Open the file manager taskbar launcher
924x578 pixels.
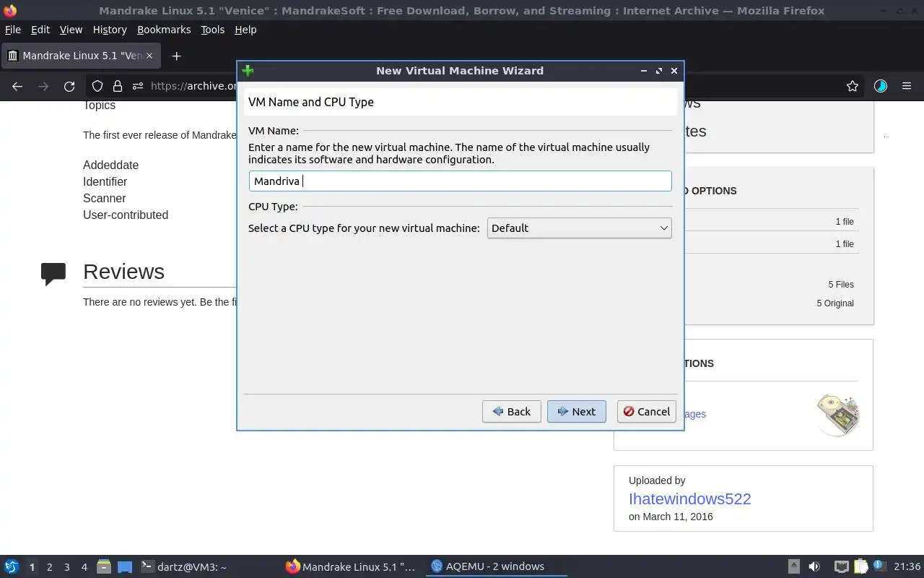coord(103,566)
